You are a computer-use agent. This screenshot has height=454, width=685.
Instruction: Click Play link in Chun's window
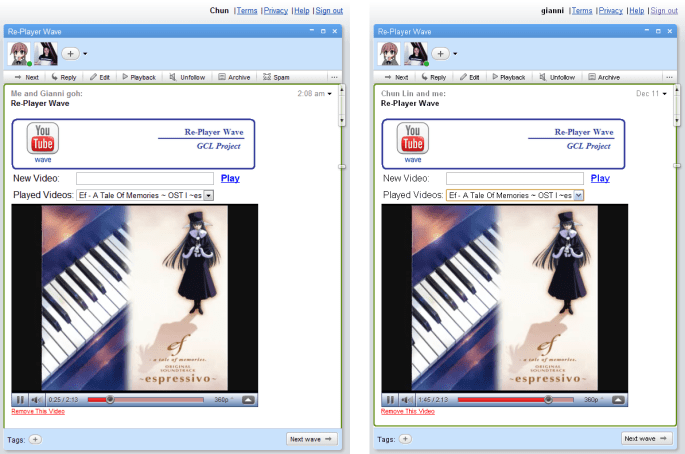point(230,178)
